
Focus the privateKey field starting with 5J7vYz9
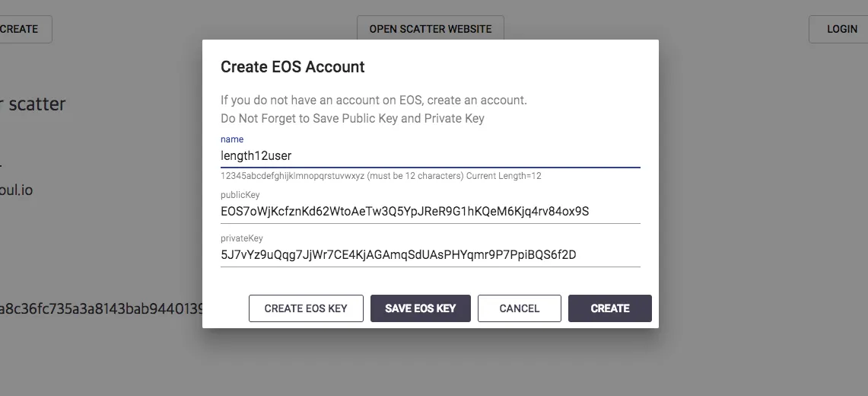(x=430, y=255)
